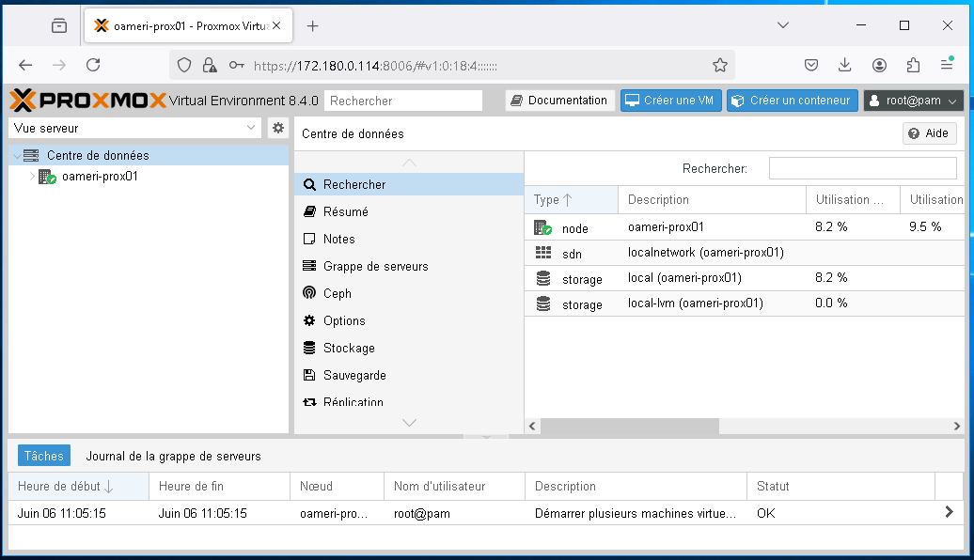Viewport: 974px width, 560px height.
Task: Open browser extensions menu
Action: (913, 65)
